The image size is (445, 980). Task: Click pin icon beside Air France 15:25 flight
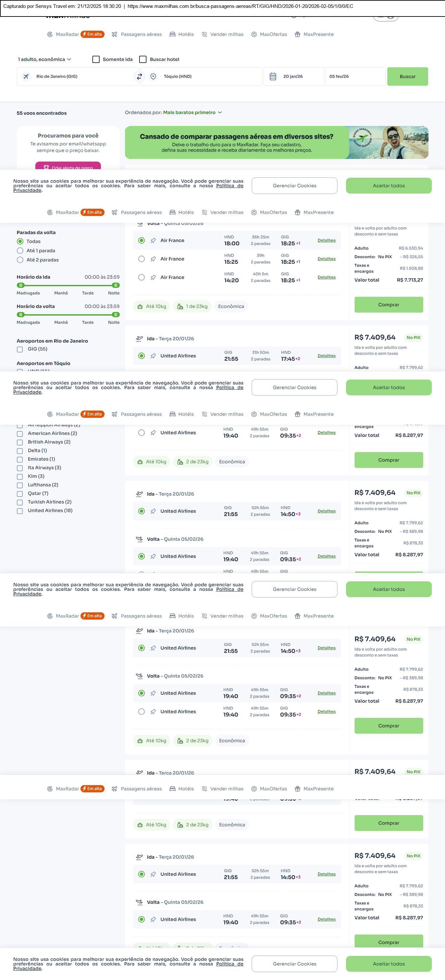pos(153,259)
